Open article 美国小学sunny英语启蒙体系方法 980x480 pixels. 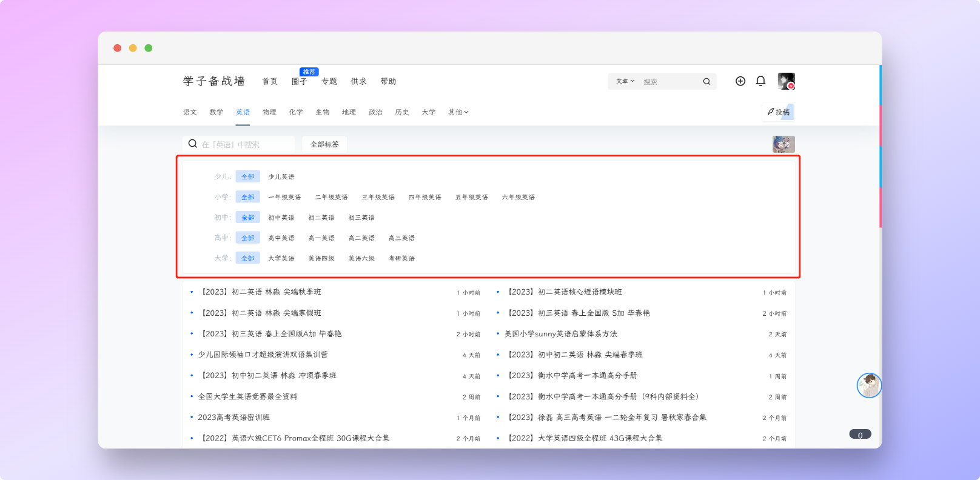(x=561, y=334)
